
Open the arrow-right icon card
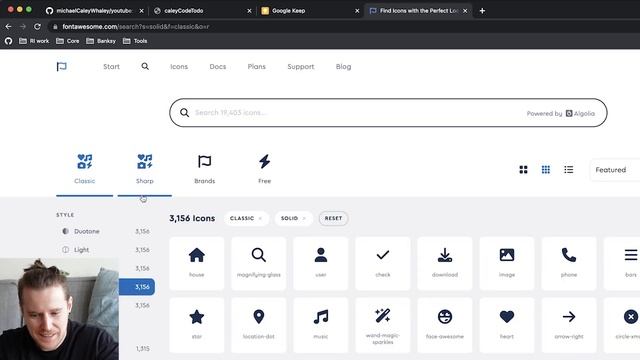[x=569, y=325]
